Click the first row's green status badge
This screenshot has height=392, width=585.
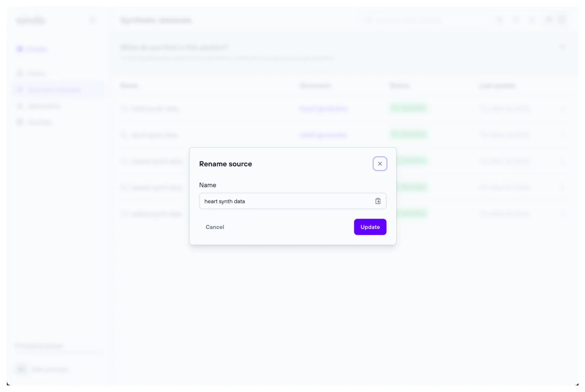point(408,108)
